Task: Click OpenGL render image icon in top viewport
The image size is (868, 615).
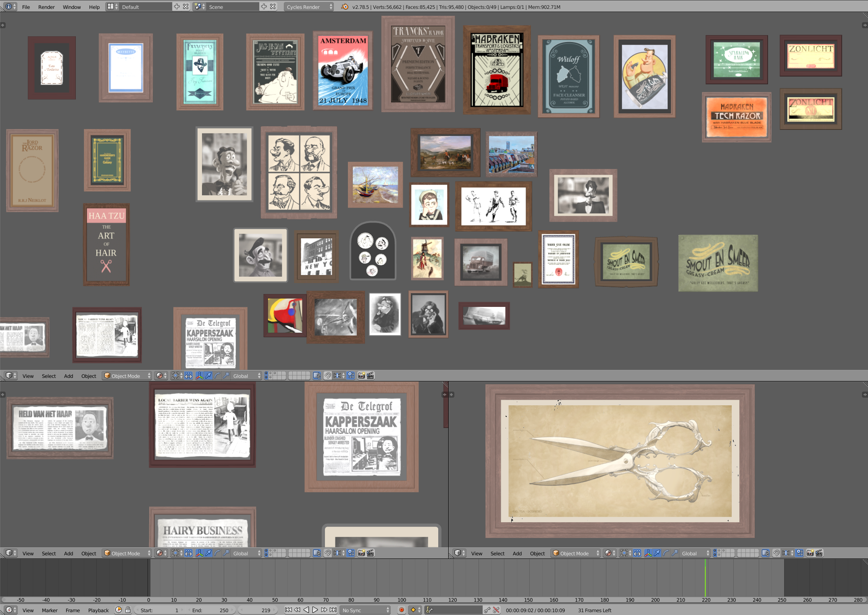Action: click(361, 376)
